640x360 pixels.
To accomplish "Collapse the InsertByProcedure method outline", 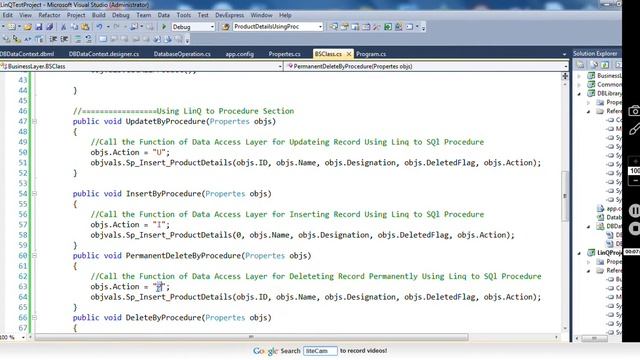I will click(34, 193).
